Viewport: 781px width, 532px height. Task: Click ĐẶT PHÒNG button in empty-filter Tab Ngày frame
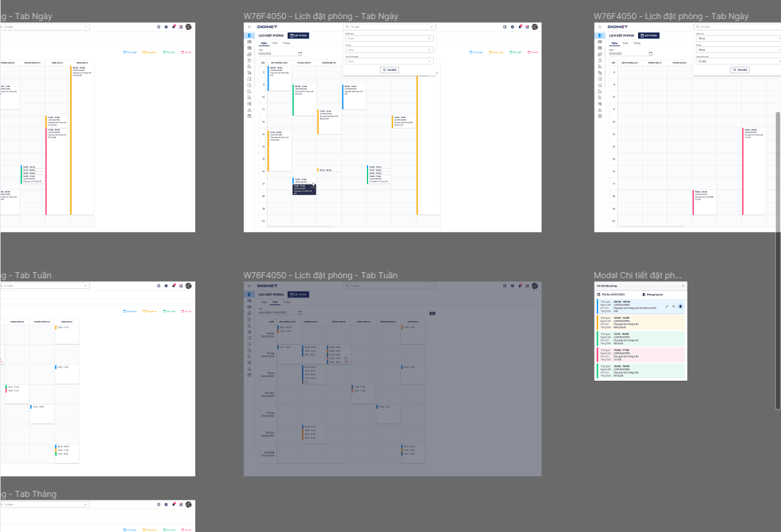(x=298, y=36)
